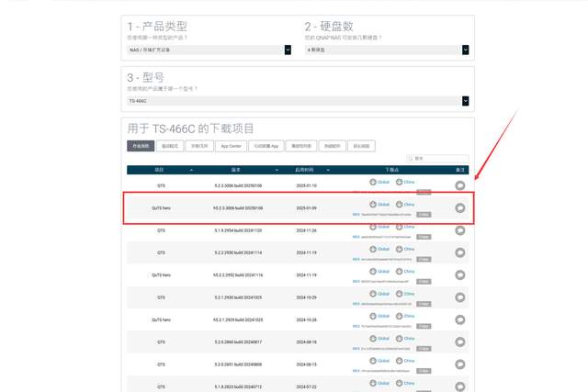Open release notes for QuTS hero h5.2.1.2929
Viewport: 588px width, 392px height.
click(460, 319)
